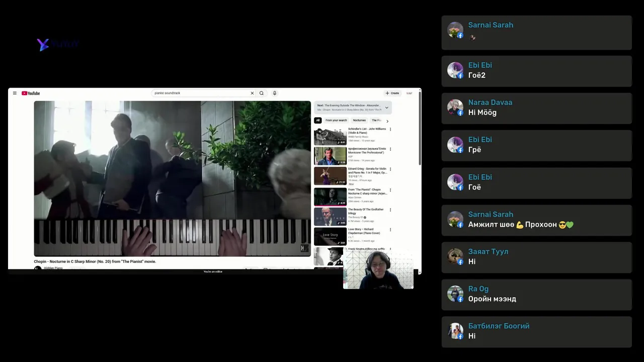This screenshot has width=644, height=362.
Task: Click the 'Hi Möög' comment text
Action: click(x=482, y=113)
